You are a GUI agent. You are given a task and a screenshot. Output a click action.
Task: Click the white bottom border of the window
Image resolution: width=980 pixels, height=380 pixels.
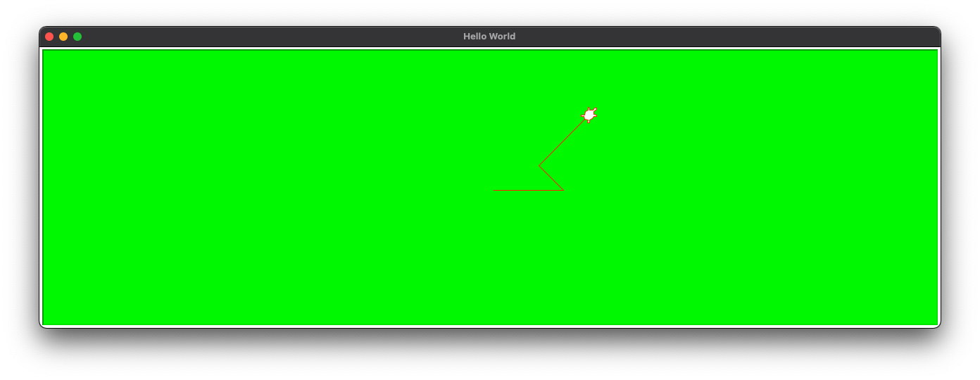pyautogui.click(x=490, y=326)
